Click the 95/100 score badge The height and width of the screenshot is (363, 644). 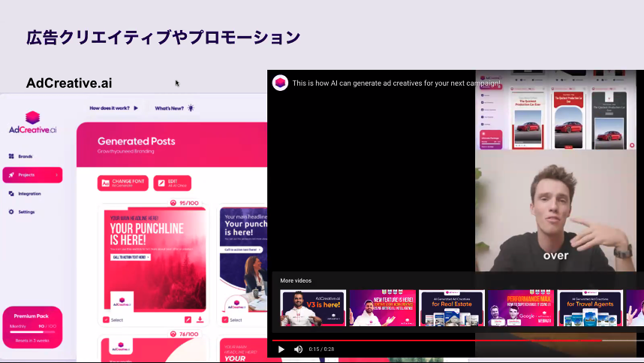(x=185, y=203)
